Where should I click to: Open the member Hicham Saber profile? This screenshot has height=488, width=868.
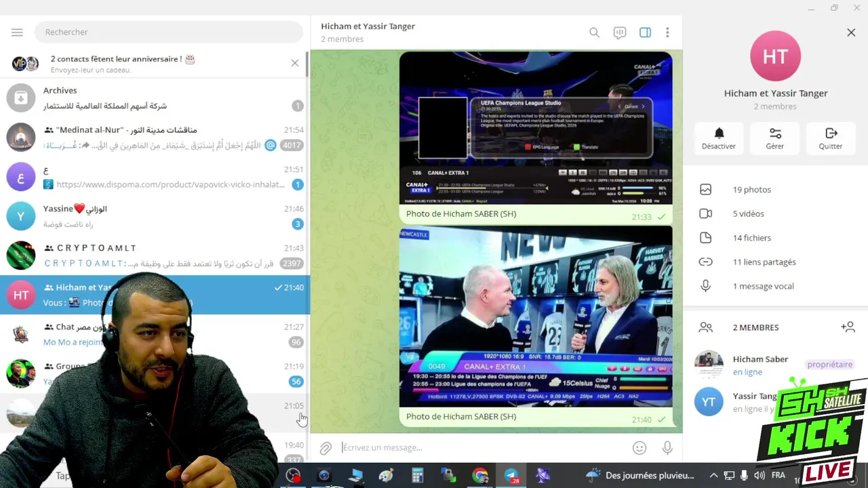click(775, 365)
